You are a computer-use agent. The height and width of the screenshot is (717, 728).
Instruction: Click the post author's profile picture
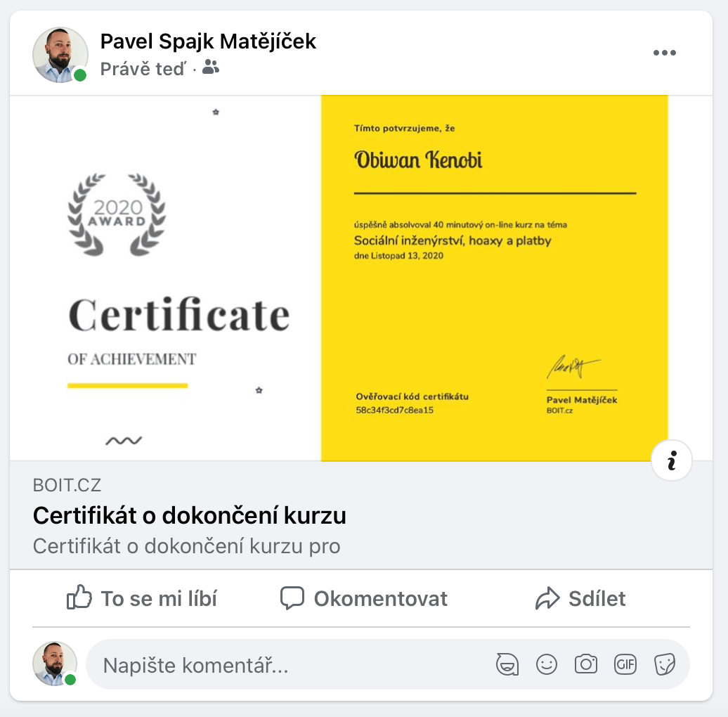tap(60, 55)
